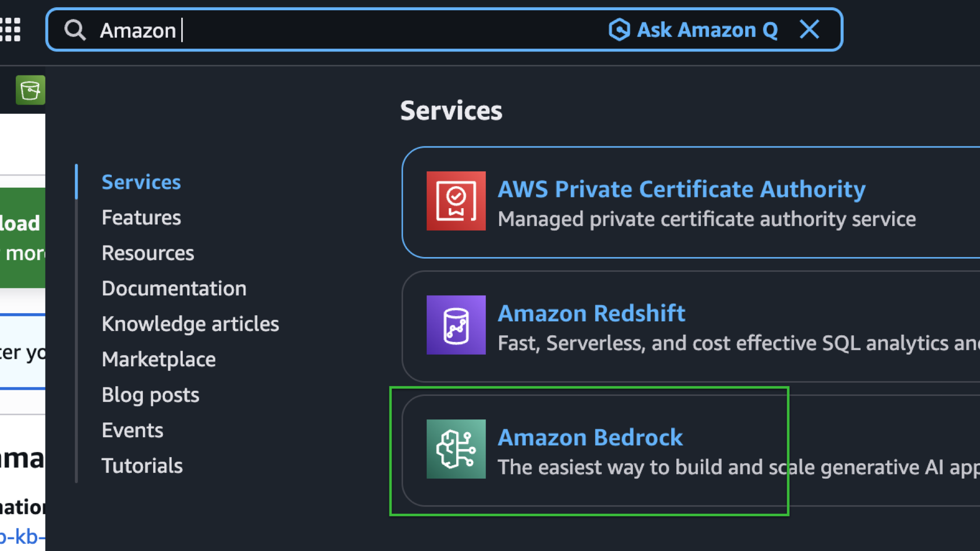
Task: Click the Amazon Q hexagon icon
Action: tap(619, 30)
